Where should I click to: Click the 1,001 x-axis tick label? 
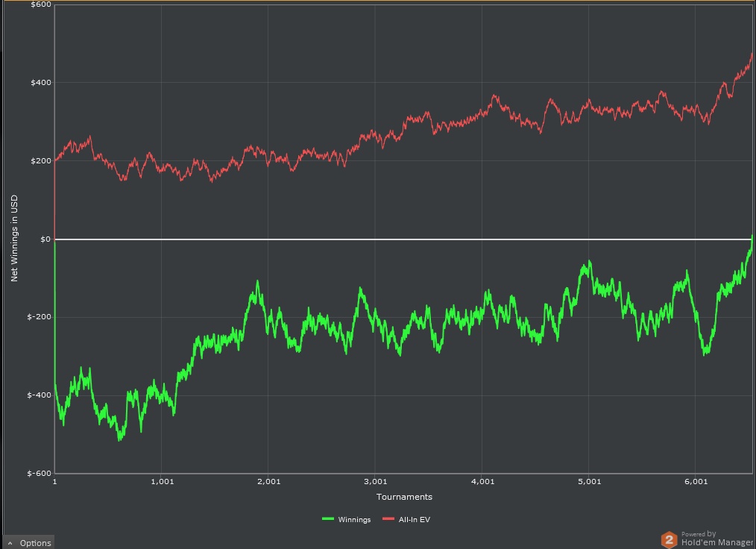[x=162, y=482]
